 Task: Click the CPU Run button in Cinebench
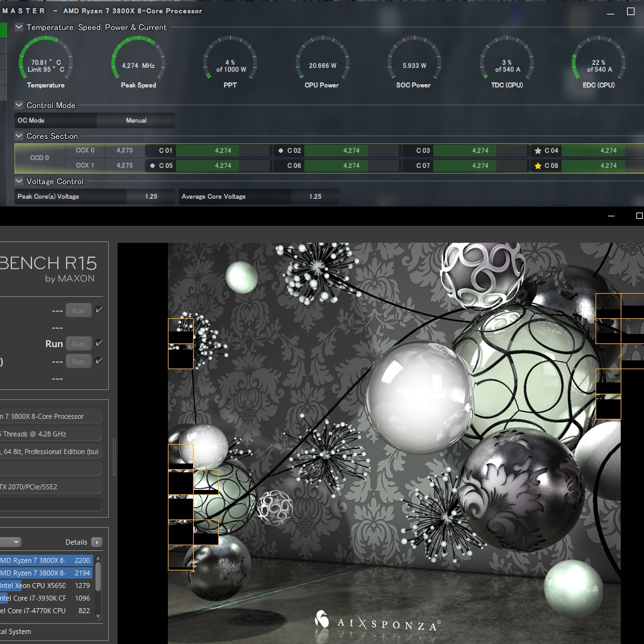click(x=78, y=343)
